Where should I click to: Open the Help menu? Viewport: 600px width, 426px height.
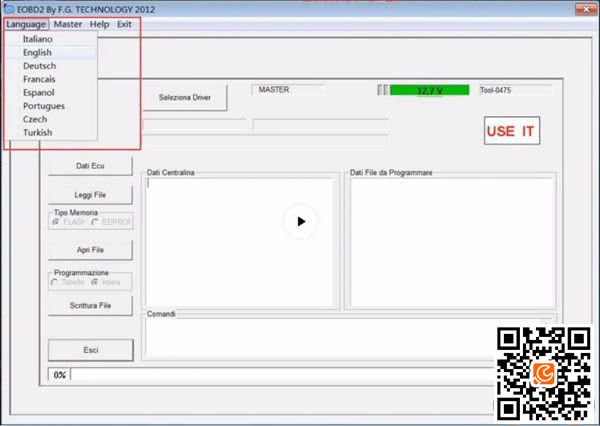(99, 24)
